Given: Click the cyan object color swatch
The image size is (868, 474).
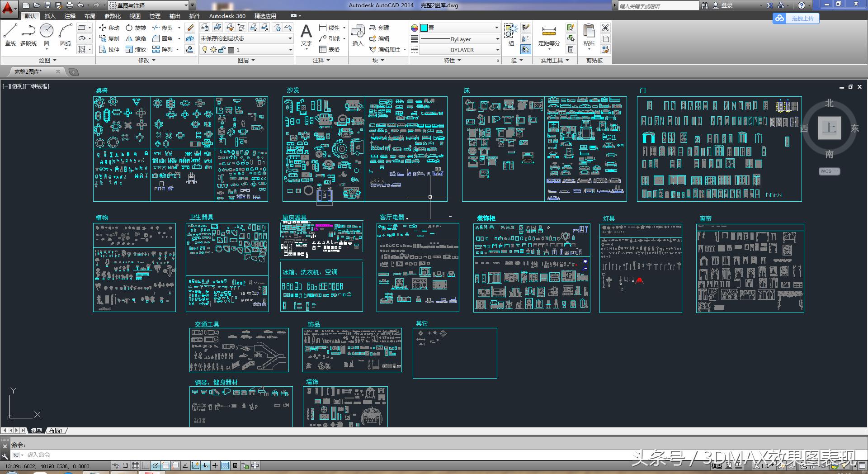Looking at the screenshot, I should click(x=424, y=28).
